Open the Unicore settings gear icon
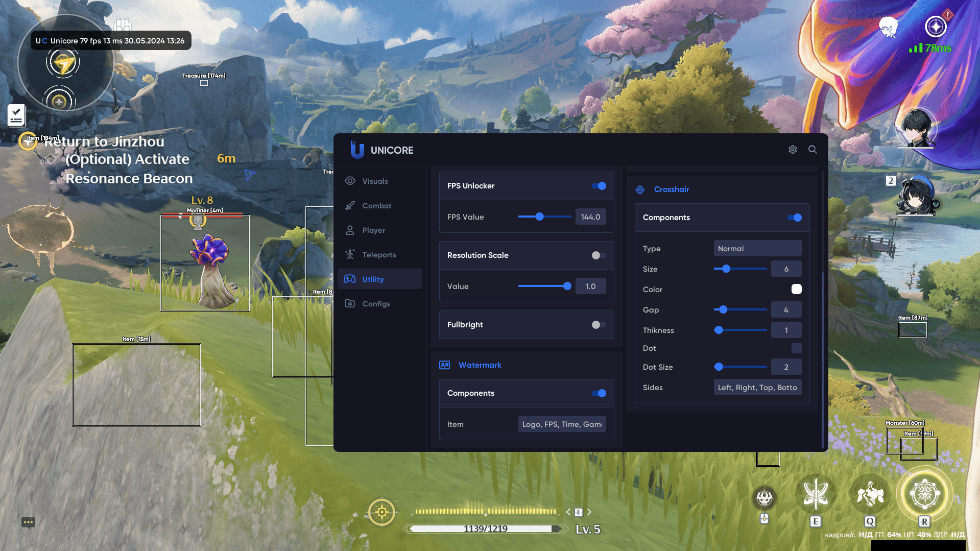This screenshot has height=551, width=980. tap(793, 150)
